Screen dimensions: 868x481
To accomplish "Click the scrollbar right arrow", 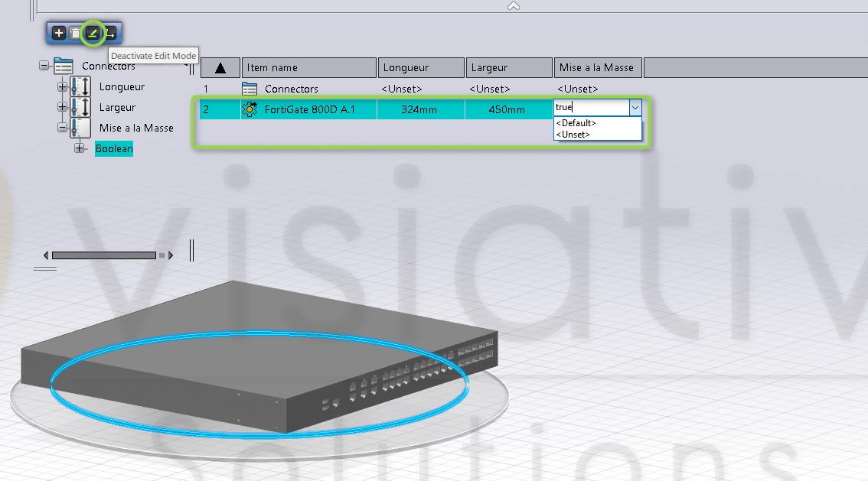I will click(x=171, y=255).
